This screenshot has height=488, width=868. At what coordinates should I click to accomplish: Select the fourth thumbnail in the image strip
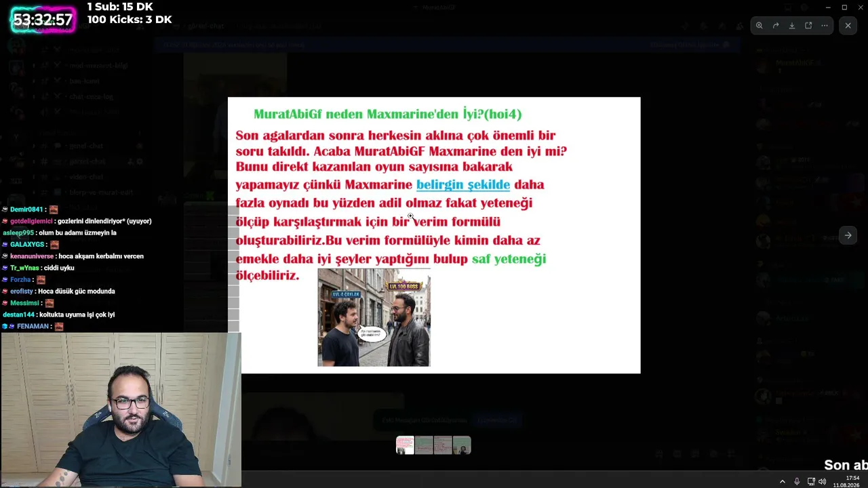pos(462,445)
